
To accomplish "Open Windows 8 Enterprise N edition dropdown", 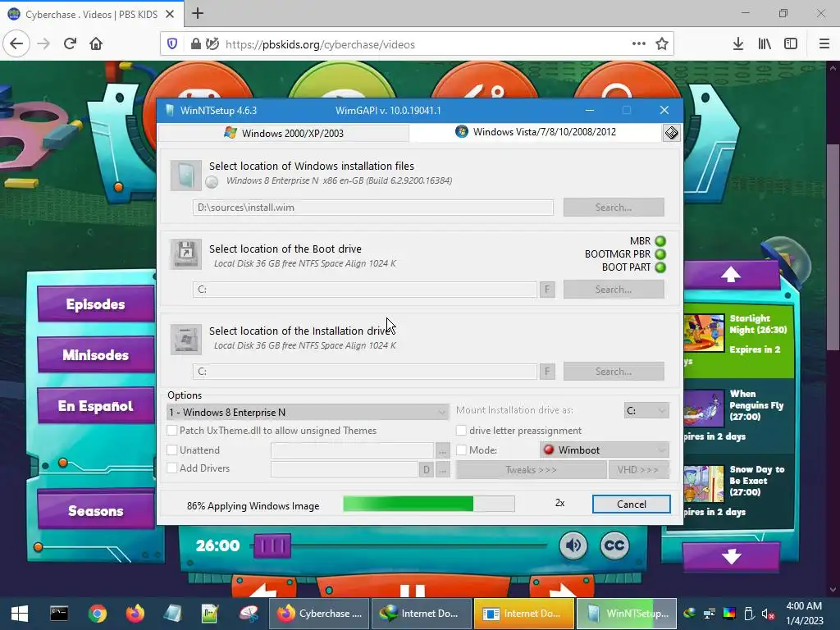I will pyautogui.click(x=308, y=412).
